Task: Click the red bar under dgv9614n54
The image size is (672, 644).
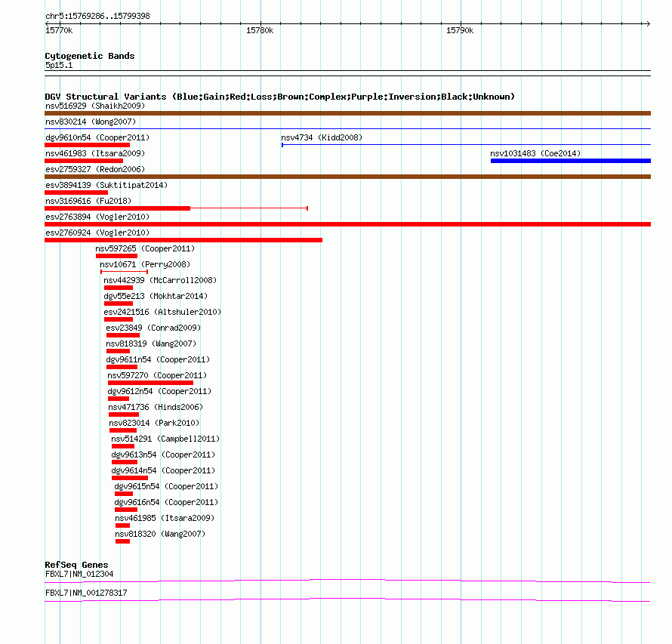Action: (x=130, y=478)
